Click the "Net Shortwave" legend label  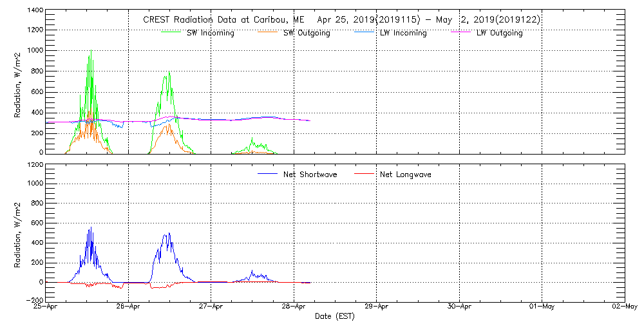coord(310,175)
